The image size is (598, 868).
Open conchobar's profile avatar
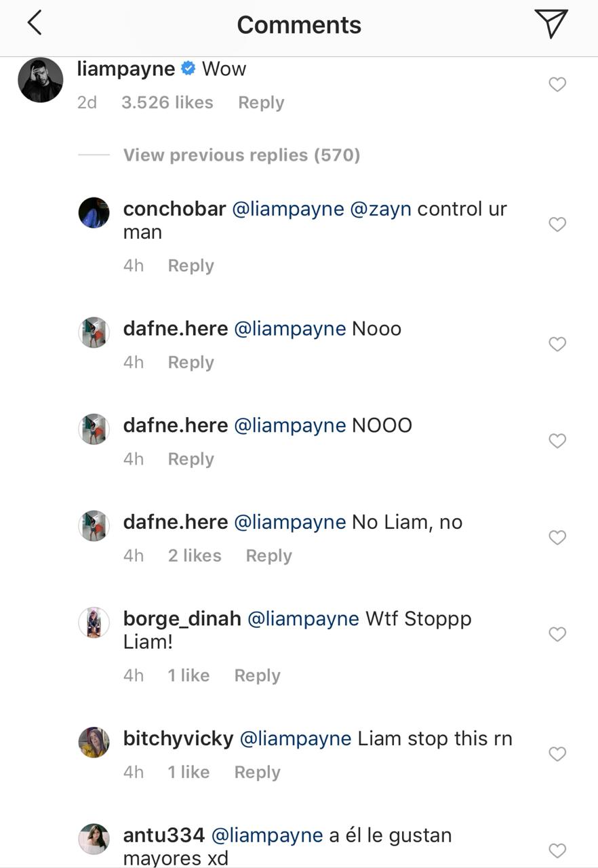(94, 213)
